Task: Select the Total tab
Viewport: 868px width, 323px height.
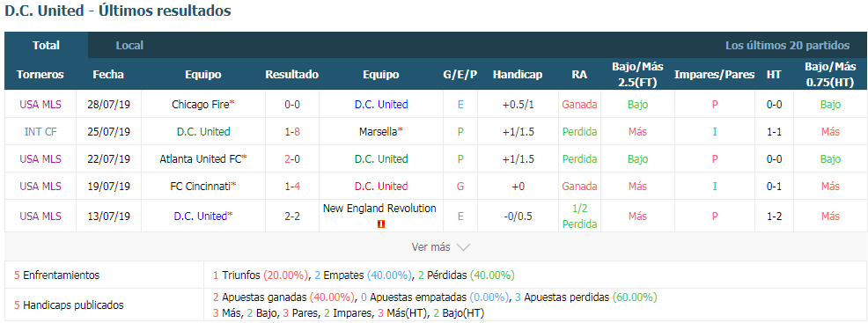Action: [x=46, y=46]
